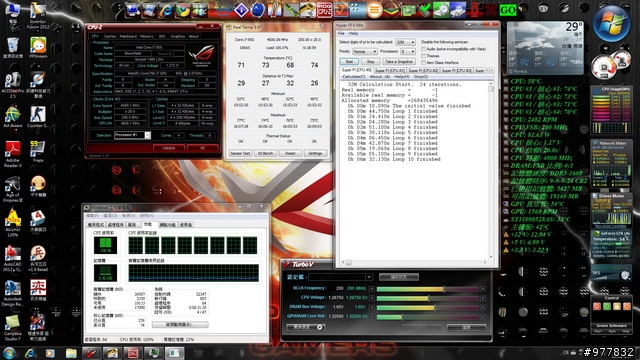Expand the TurboV more settings button
The width and height of the screenshot is (640, 360).
tap(305, 327)
